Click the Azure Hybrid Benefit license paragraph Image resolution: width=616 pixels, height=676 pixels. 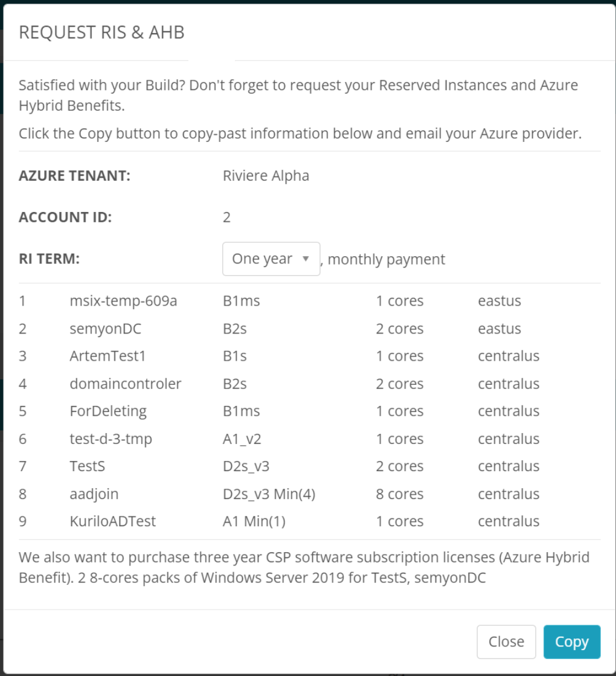304,567
